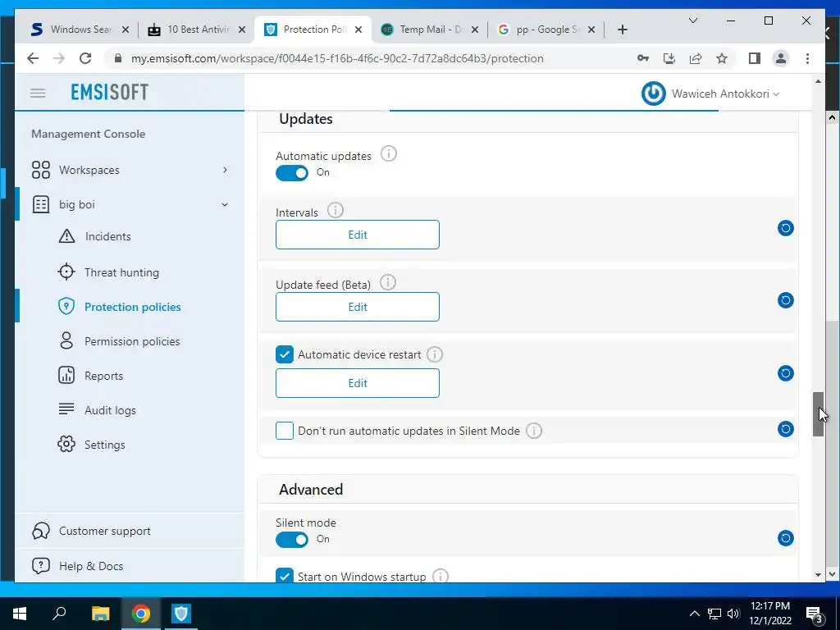840x630 pixels.
Task: Show info for Silent Mode updates option
Action: point(533,431)
